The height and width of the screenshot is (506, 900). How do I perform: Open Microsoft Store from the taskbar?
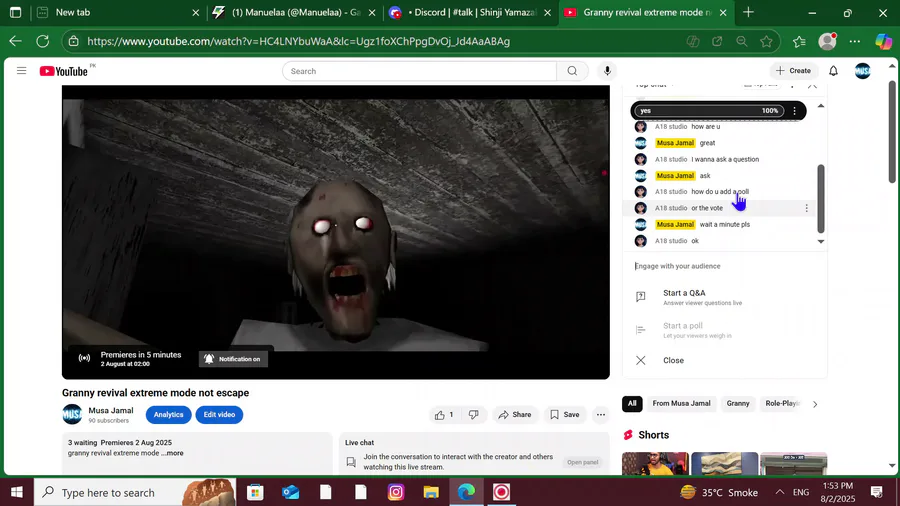click(255, 492)
